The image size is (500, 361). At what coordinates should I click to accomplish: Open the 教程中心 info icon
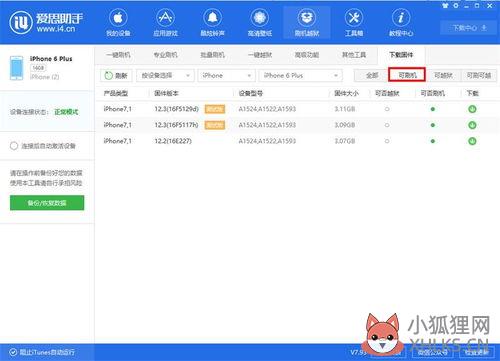click(x=401, y=18)
